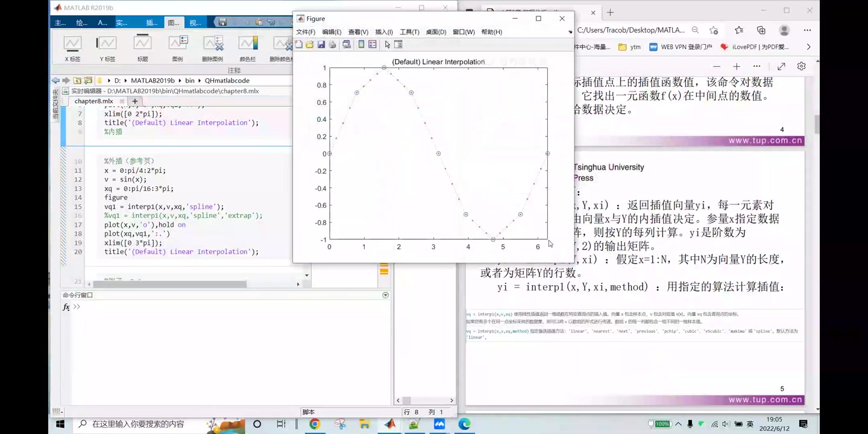
Task: Open the 查看(V) menu in Figure window
Action: tap(358, 32)
